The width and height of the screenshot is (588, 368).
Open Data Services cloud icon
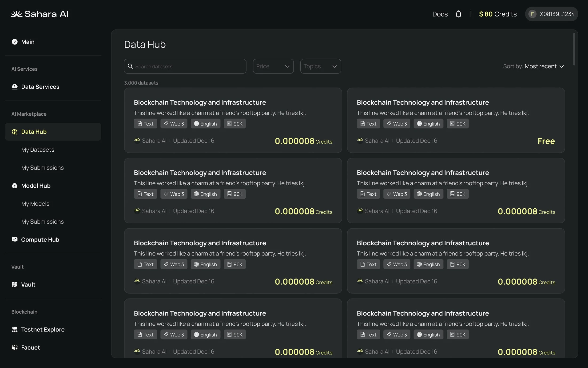click(x=15, y=87)
